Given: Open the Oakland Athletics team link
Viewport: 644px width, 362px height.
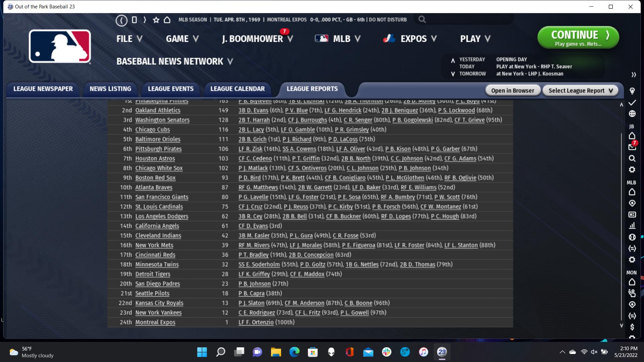Looking at the screenshot, I should point(158,110).
